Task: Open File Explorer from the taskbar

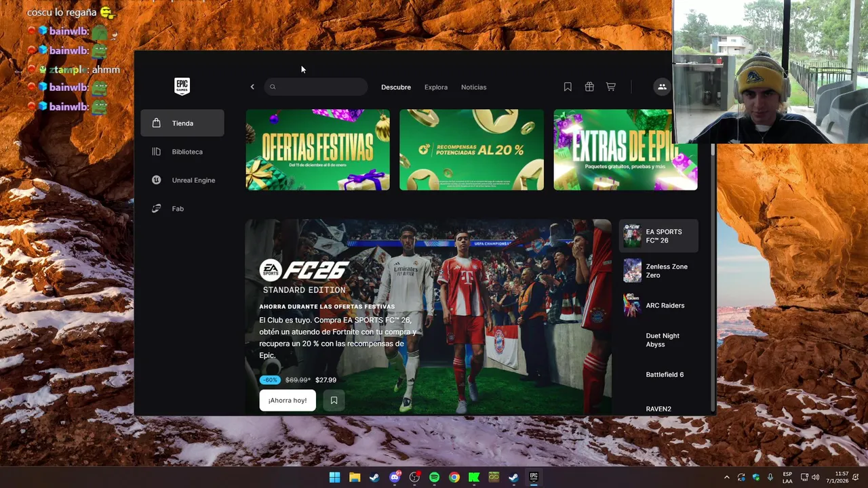Action: [354, 477]
